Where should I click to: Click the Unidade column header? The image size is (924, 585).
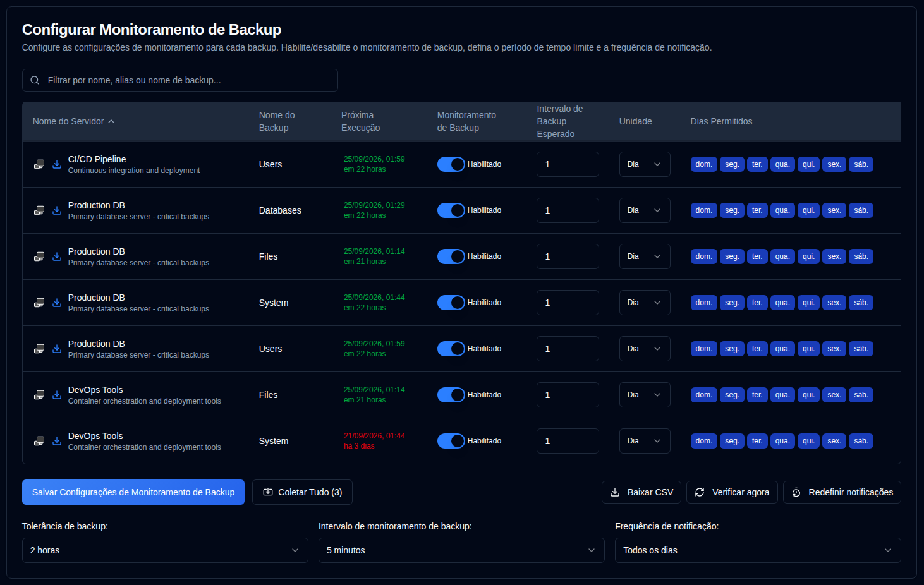pyautogui.click(x=635, y=121)
